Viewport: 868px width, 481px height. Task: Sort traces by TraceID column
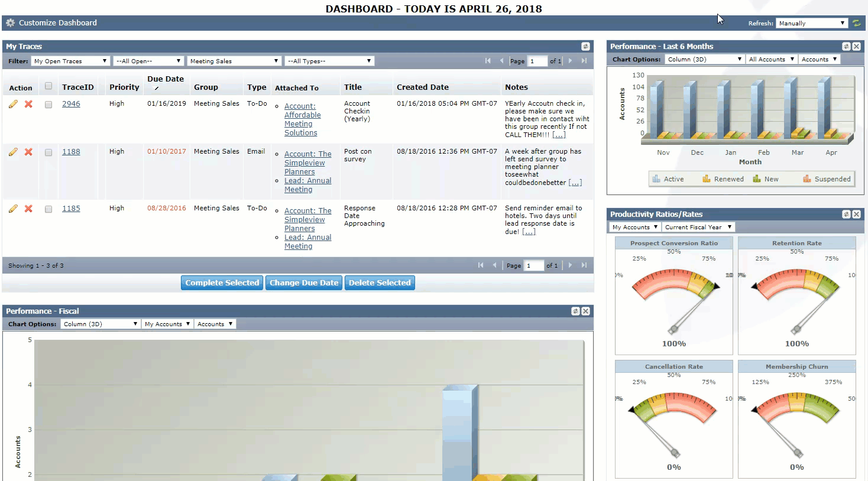coord(78,87)
